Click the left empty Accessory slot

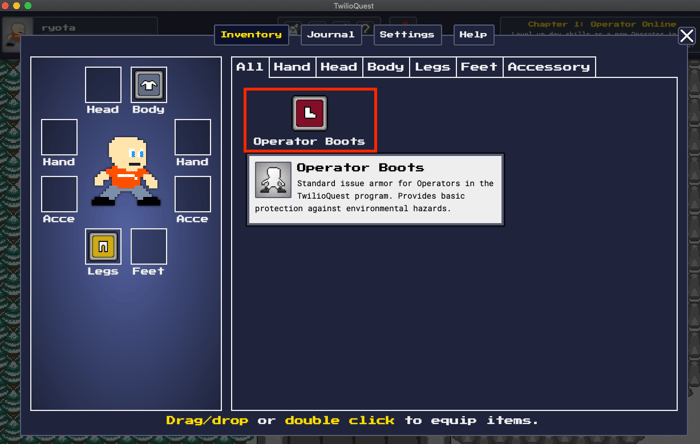59,194
